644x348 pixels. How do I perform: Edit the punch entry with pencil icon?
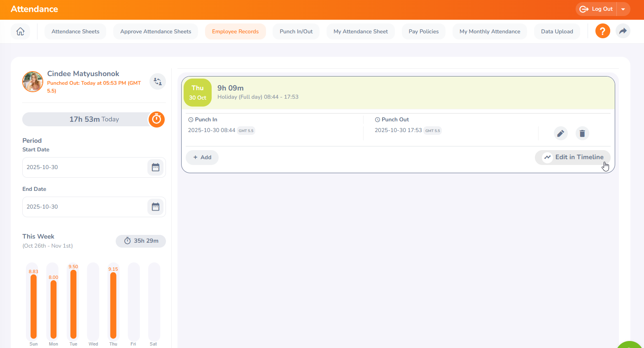(560, 133)
